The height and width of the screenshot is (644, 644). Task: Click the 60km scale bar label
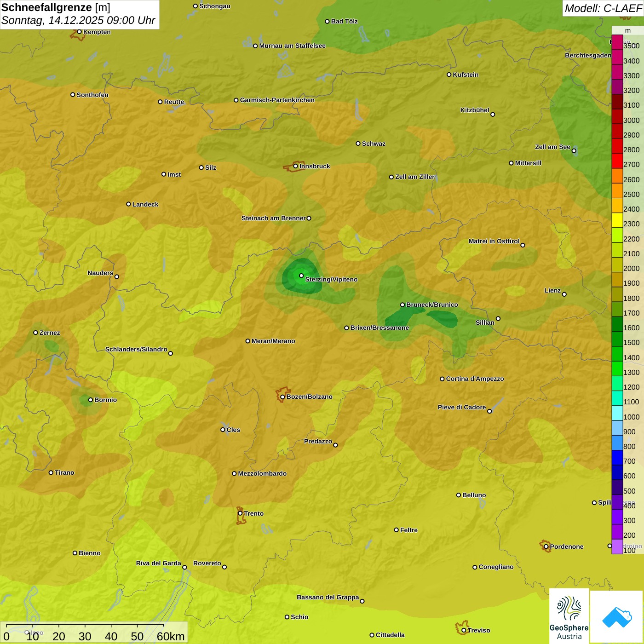171,636
